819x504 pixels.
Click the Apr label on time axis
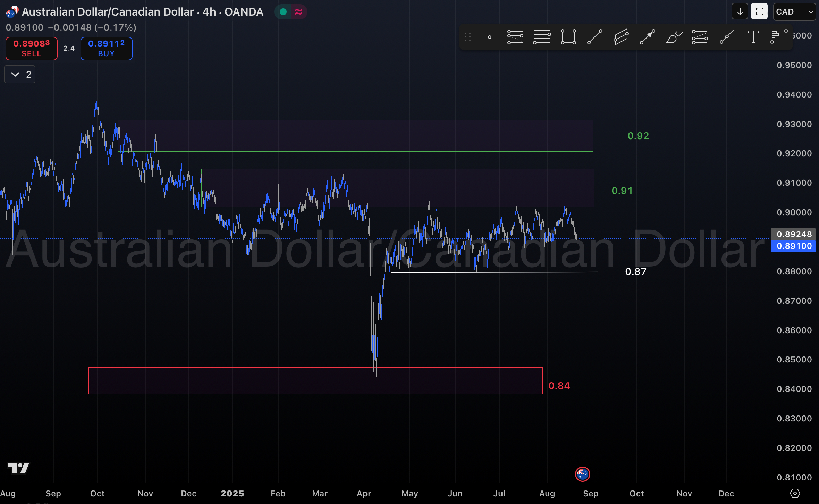pyautogui.click(x=364, y=494)
